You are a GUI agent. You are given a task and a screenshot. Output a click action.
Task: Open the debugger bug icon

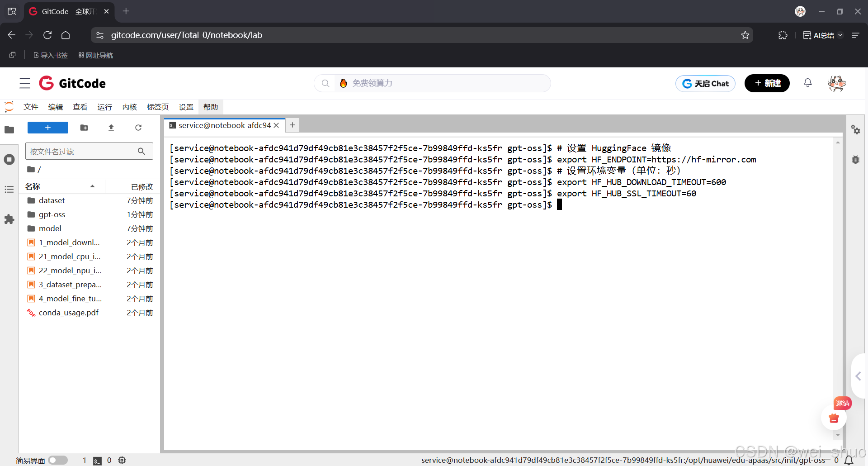click(855, 159)
